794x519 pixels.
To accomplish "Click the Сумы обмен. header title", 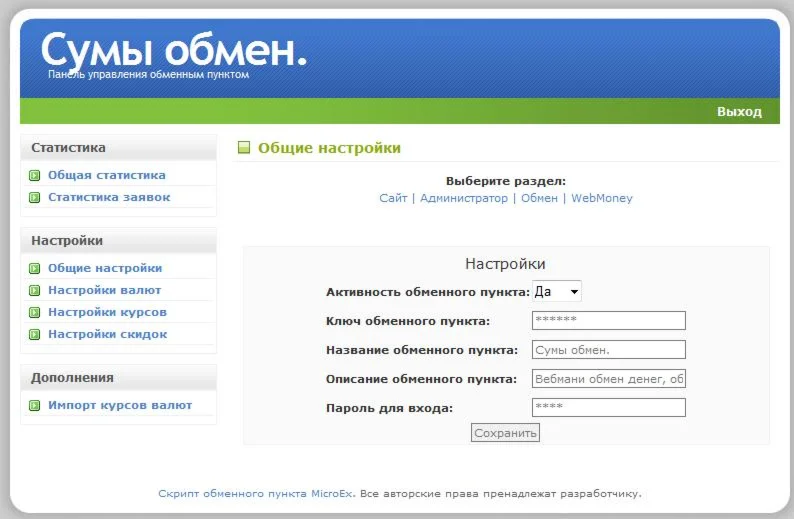I will (x=174, y=50).
